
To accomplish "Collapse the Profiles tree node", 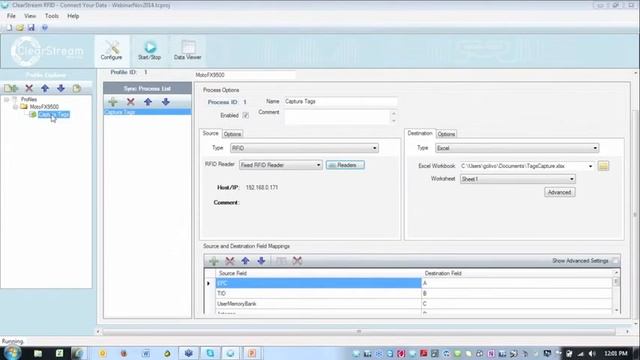I will point(7,99).
